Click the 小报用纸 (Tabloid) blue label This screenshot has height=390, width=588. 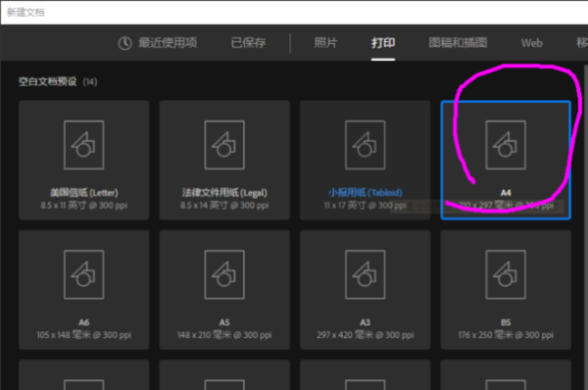366,193
